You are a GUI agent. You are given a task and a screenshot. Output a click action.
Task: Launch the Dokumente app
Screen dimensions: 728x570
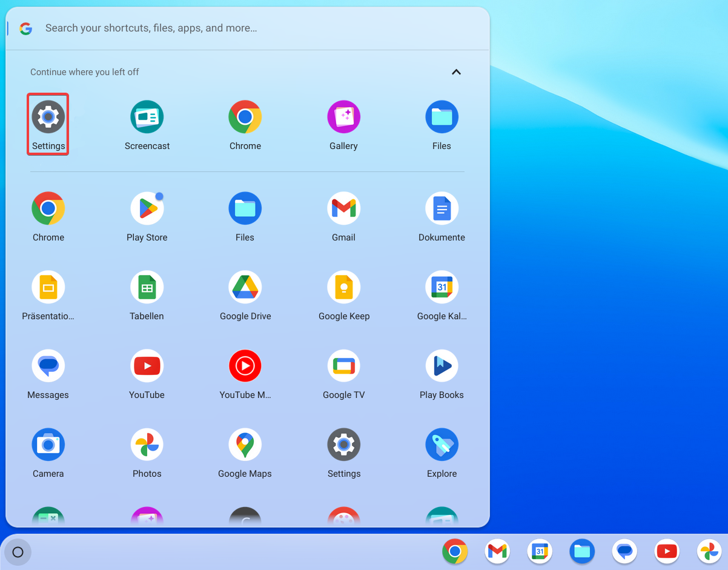(x=442, y=217)
